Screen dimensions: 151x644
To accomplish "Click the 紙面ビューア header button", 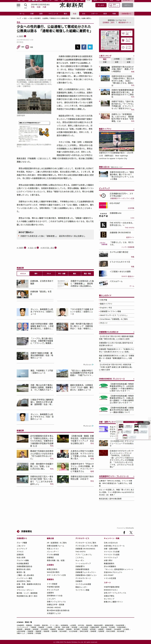I will [114, 5].
